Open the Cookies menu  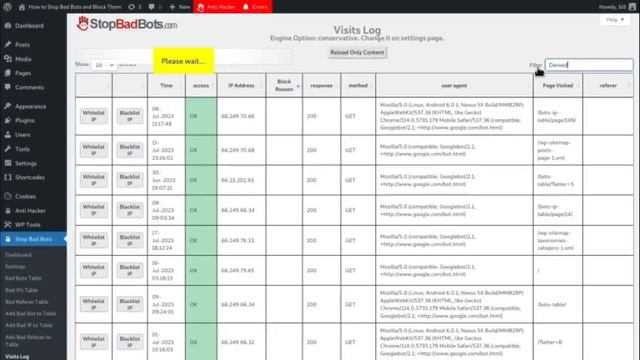tap(25, 196)
